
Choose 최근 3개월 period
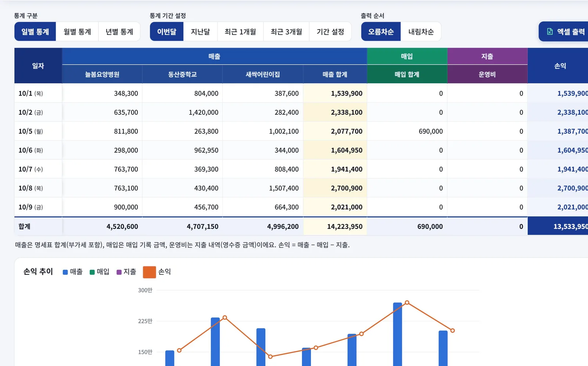286,32
